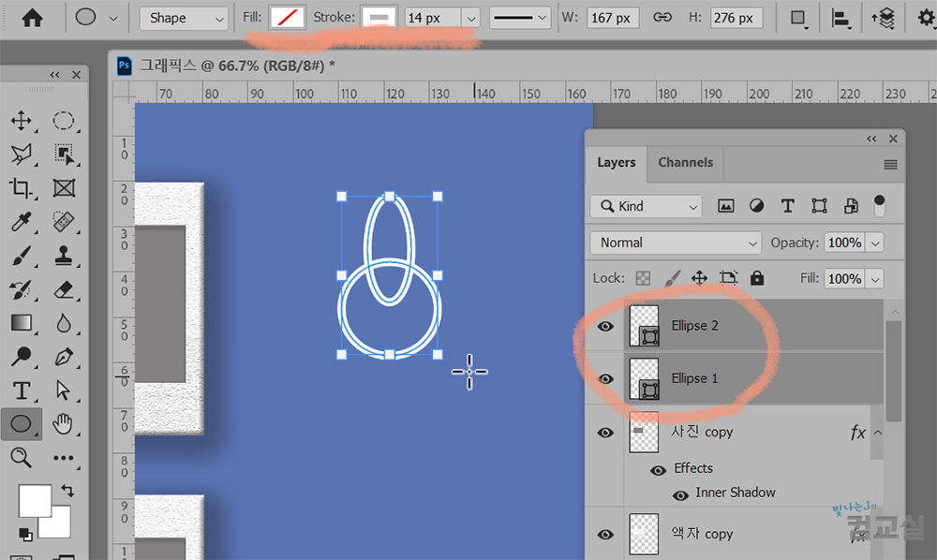Select the Polygonal Lasso tool

(x=22, y=154)
